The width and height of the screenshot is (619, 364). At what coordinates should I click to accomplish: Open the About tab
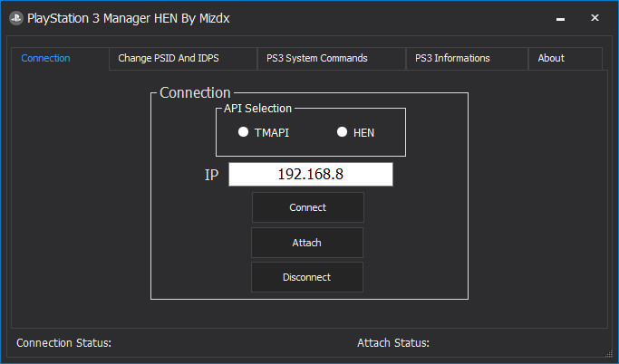coord(566,58)
